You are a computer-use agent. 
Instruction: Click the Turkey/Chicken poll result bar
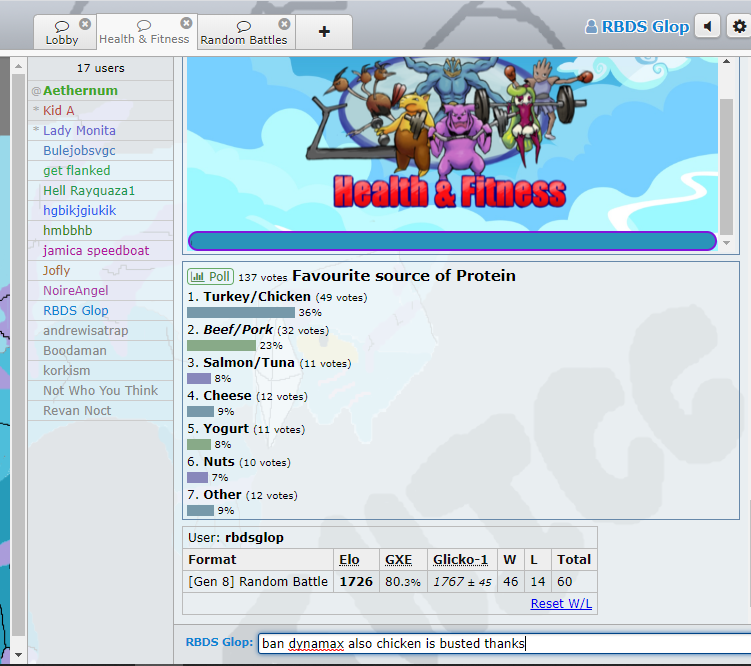[x=240, y=313]
